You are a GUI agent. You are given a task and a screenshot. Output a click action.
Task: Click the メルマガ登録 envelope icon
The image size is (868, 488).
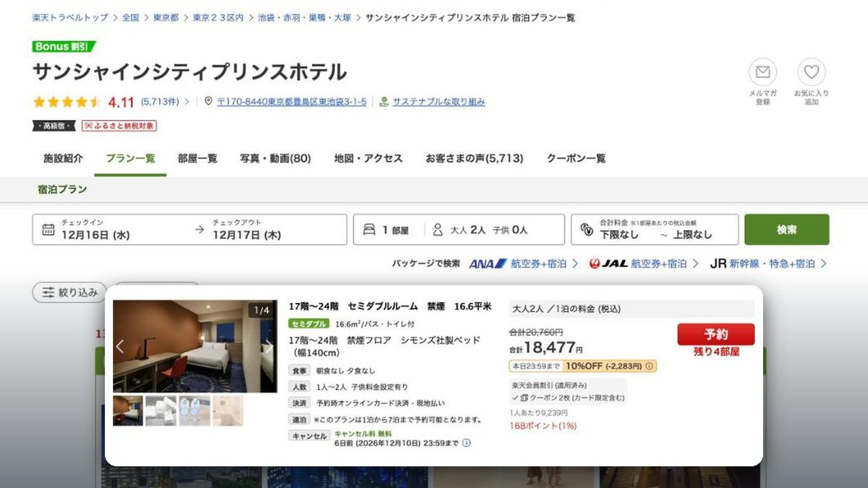[762, 72]
